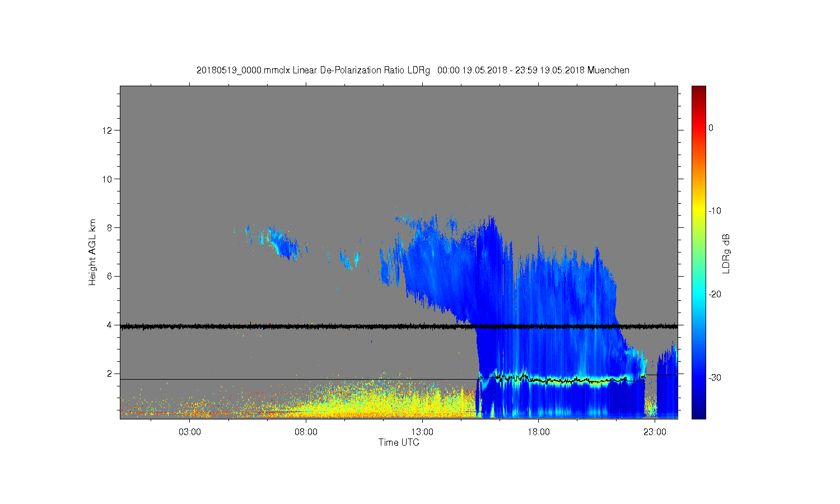Click the colorbar tick label '-20'
The width and height of the screenshot is (840, 504).
click(715, 295)
